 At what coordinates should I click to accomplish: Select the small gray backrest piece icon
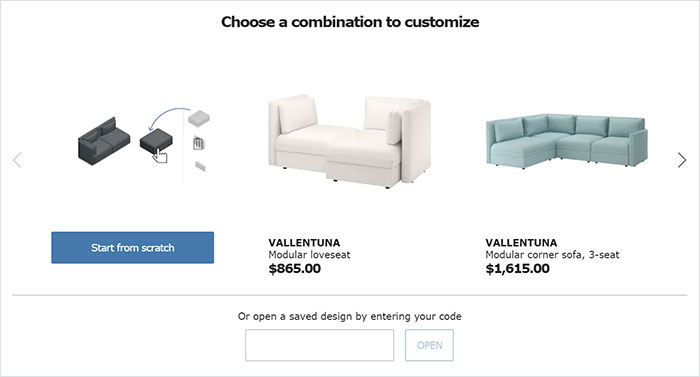coord(200,167)
